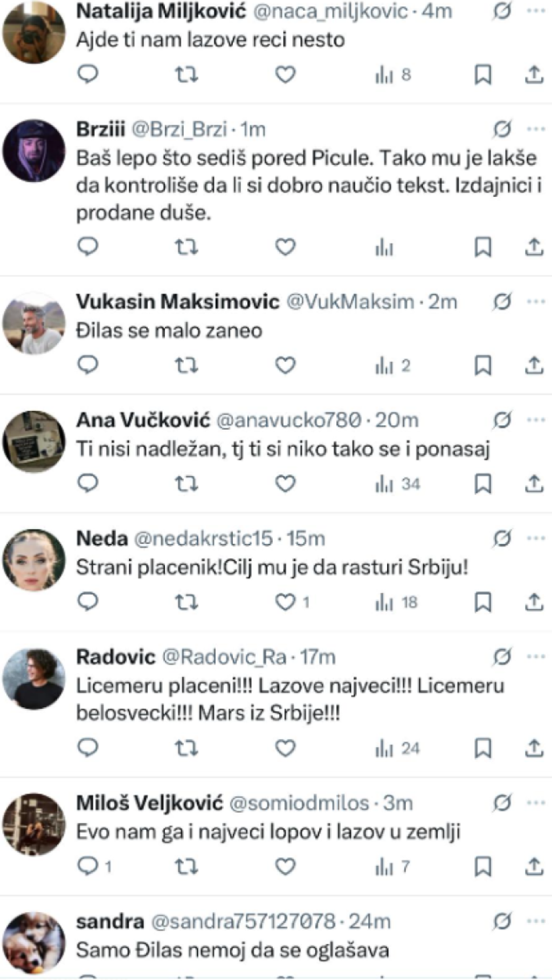This screenshot has width=552, height=980.
Task: Share Natalija Miljković's tweet
Action: (534, 74)
